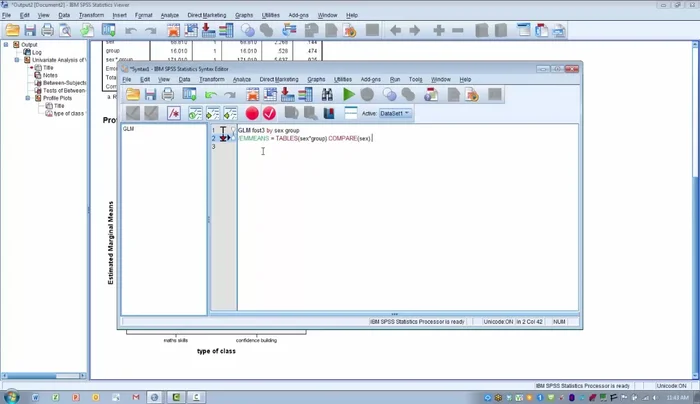
Task: Click Viewer vertical scrollbar up arrow
Action: click(695, 45)
